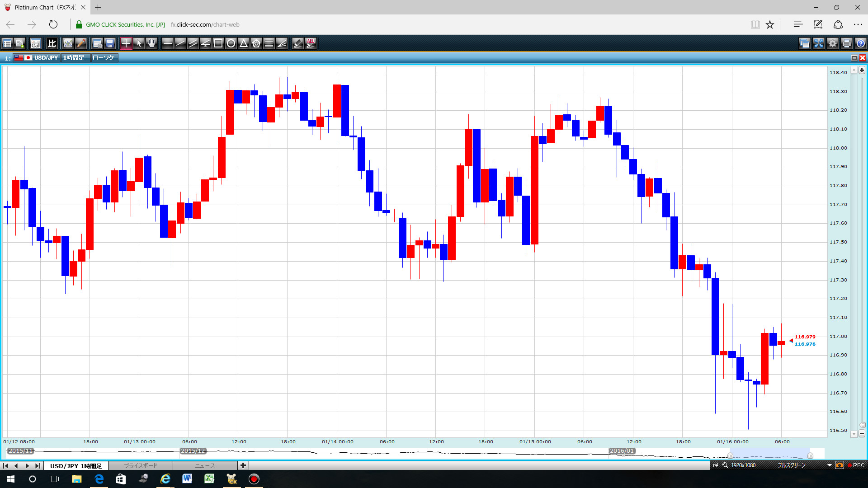The height and width of the screenshot is (488, 868).
Task: Click the フルスクリーン button
Action: [x=792, y=465]
